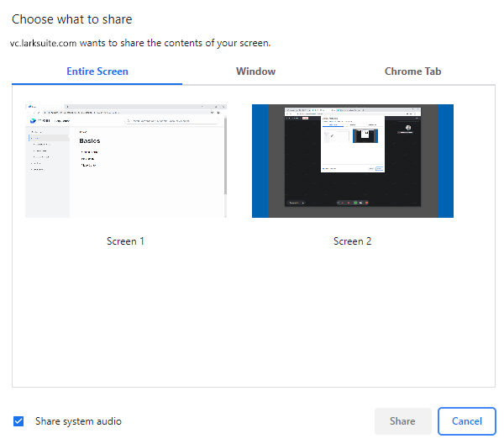Click the Choose what to share title
504x444 pixels.
[x=71, y=19]
